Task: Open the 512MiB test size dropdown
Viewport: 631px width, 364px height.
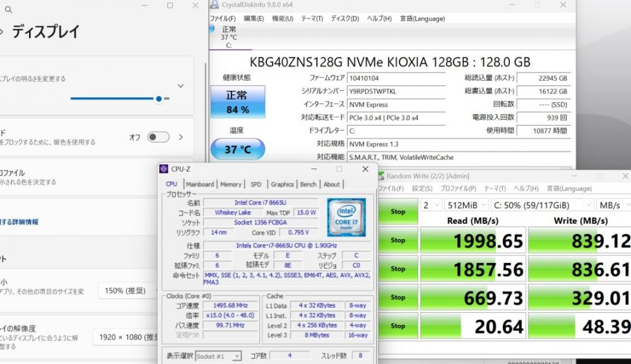Action: click(x=466, y=205)
